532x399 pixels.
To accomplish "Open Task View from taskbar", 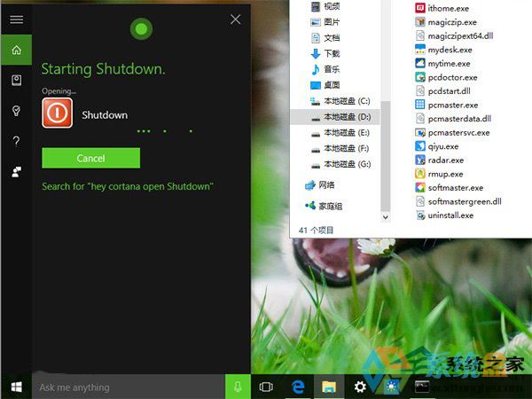I will 266,387.
